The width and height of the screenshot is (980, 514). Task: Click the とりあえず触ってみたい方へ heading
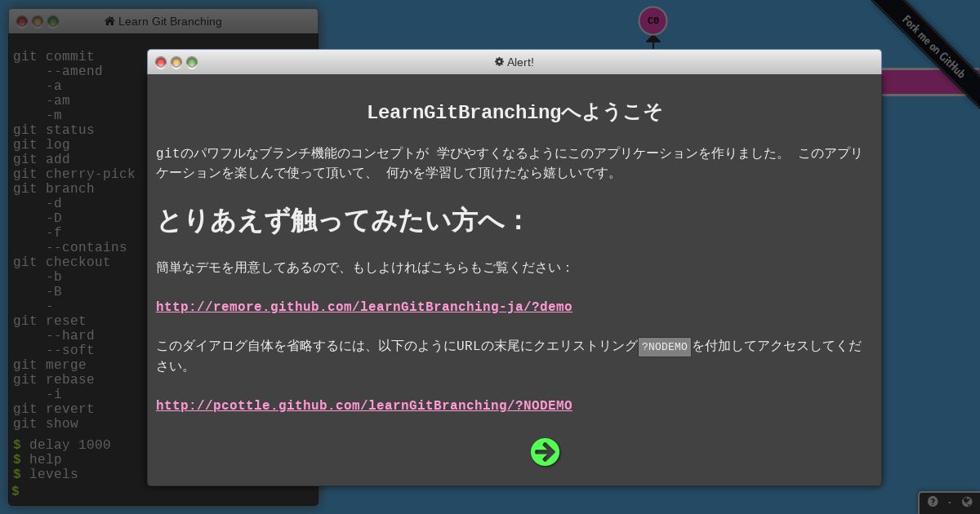(341, 220)
